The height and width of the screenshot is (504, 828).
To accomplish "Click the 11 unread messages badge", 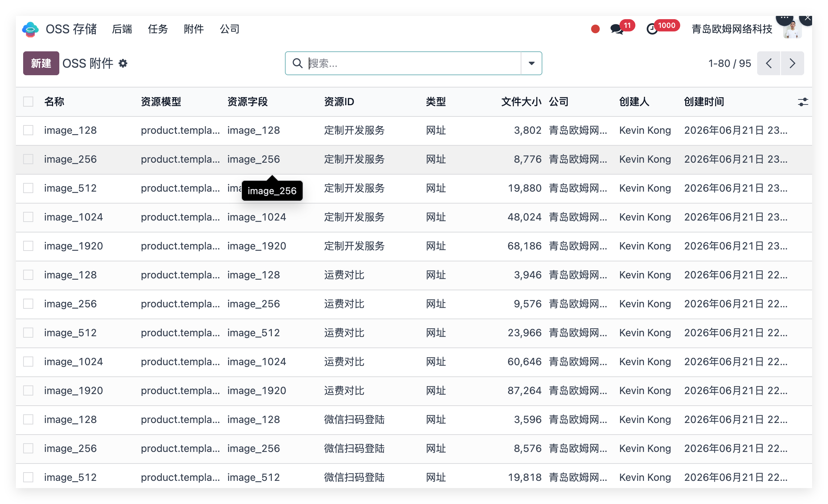I will [627, 25].
